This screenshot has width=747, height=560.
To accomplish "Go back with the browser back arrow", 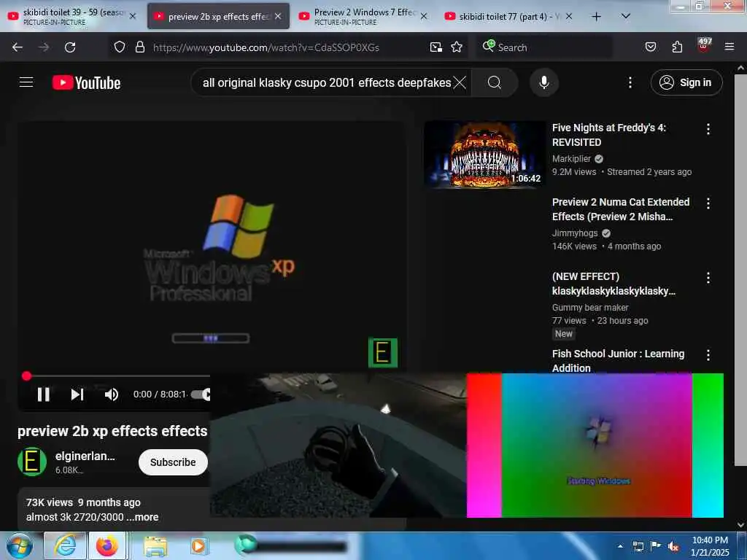I will [x=18, y=47].
